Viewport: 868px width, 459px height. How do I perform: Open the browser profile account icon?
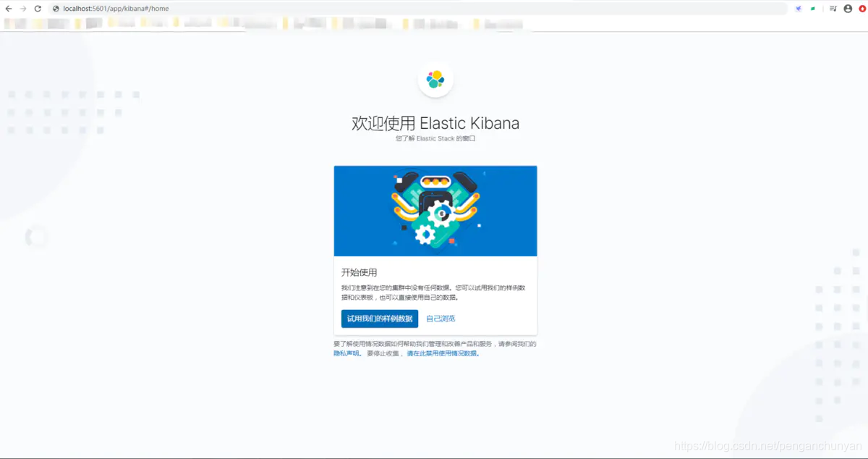tap(848, 9)
